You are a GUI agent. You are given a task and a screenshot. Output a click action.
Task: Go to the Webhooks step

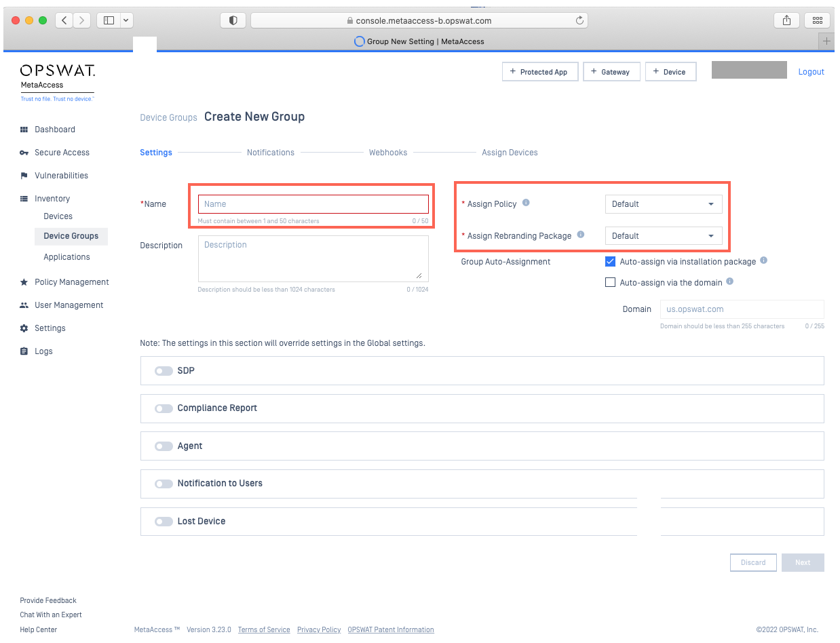pyautogui.click(x=388, y=153)
